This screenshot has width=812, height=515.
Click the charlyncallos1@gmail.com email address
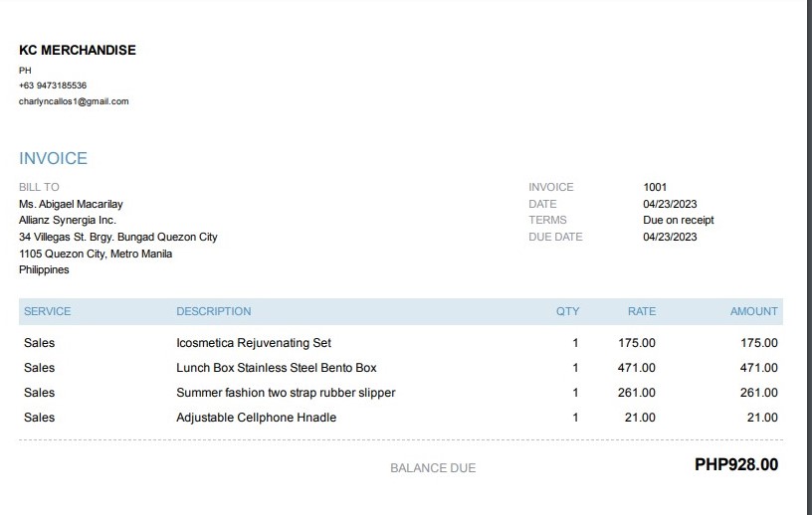[x=74, y=101]
